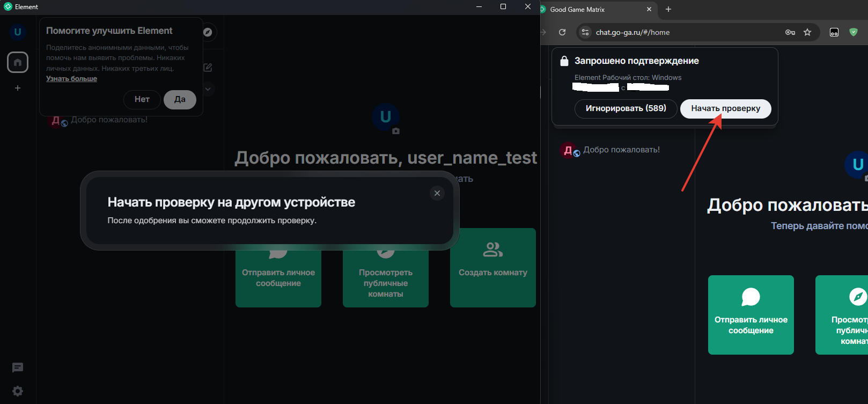Open the Explore rooms compass icon in Element
868x404 pixels.
click(x=208, y=32)
